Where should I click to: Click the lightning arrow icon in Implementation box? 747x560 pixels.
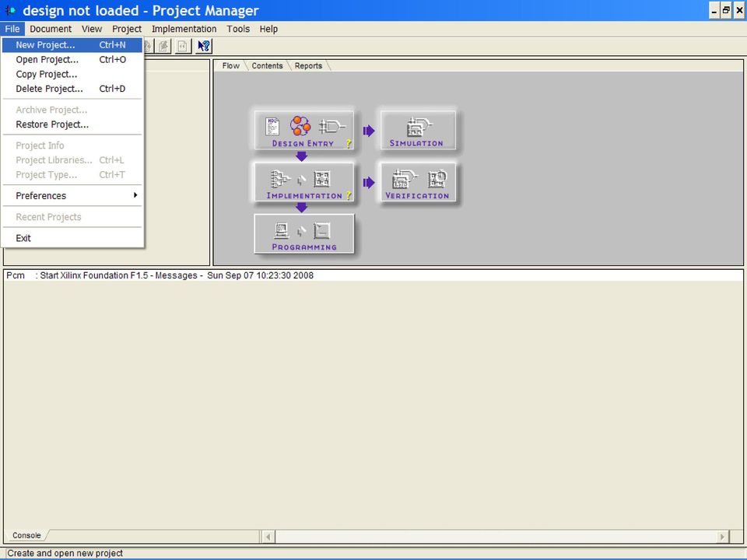click(301, 180)
